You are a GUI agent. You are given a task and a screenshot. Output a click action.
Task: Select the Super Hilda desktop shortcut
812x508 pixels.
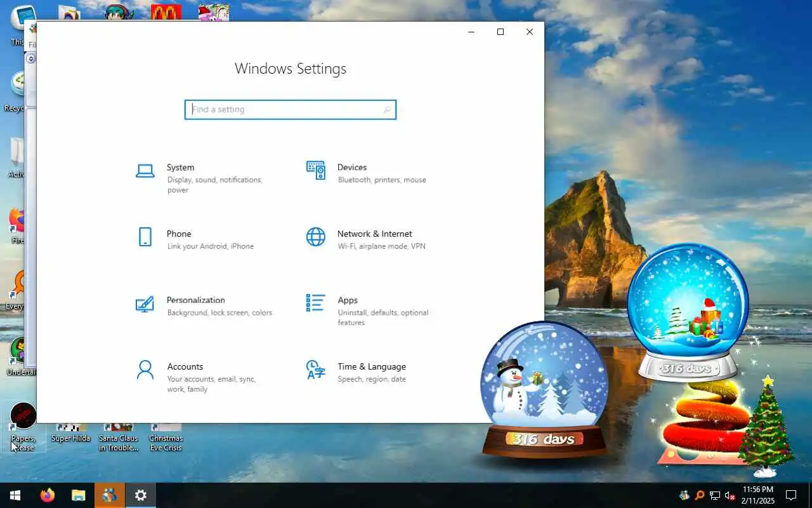(x=70, y=433)
